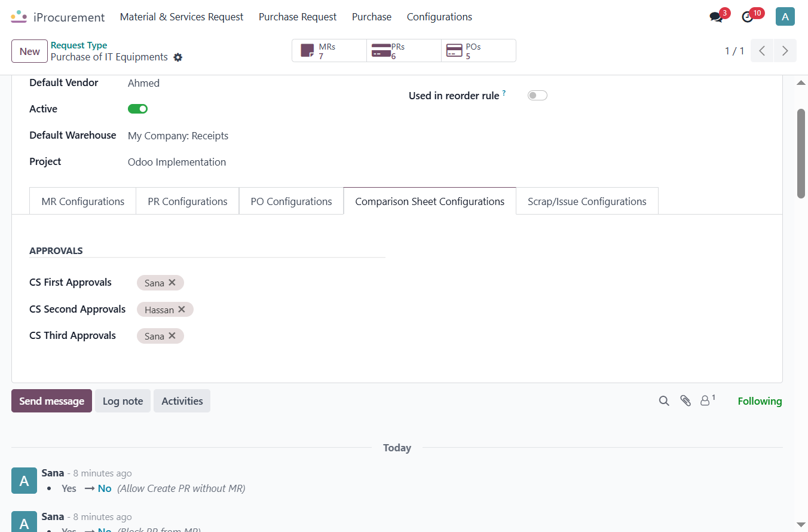
Task: Click the Activities button
Action: [182, 401]
